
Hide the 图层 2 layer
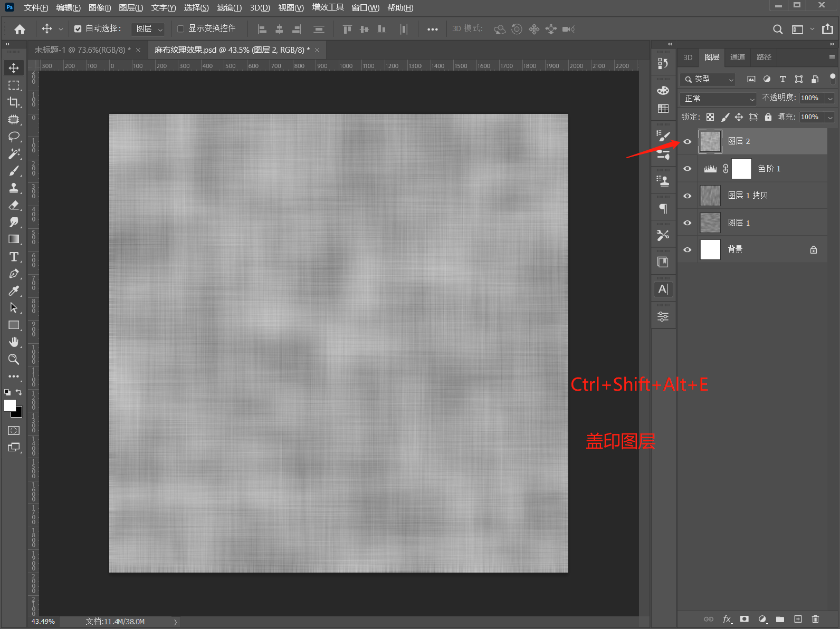[687, 141]
